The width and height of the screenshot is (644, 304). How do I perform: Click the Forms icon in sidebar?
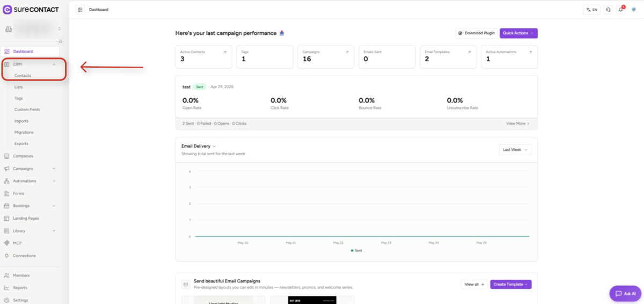tap(6, 193)
